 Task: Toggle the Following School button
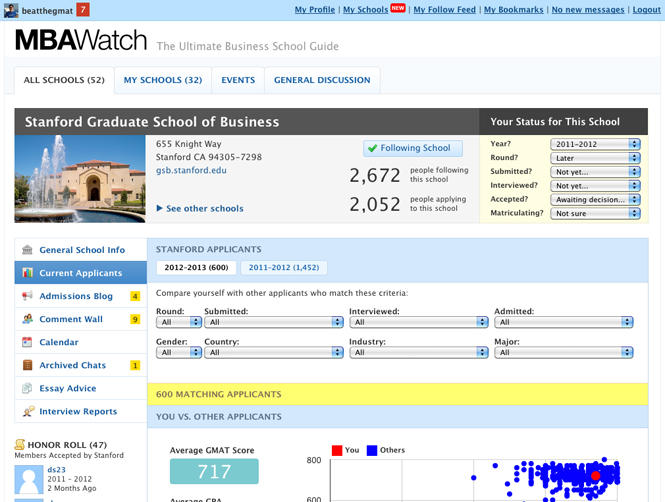coord(413,148)
